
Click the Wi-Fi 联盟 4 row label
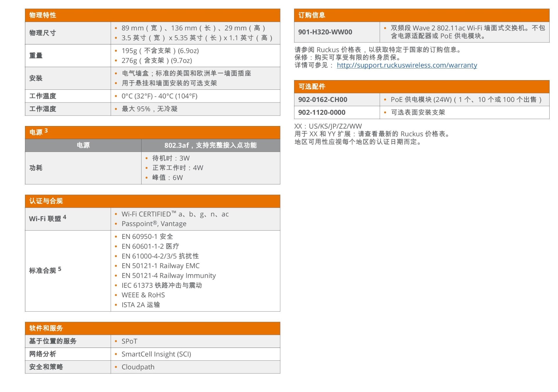[x=48, y=218]
